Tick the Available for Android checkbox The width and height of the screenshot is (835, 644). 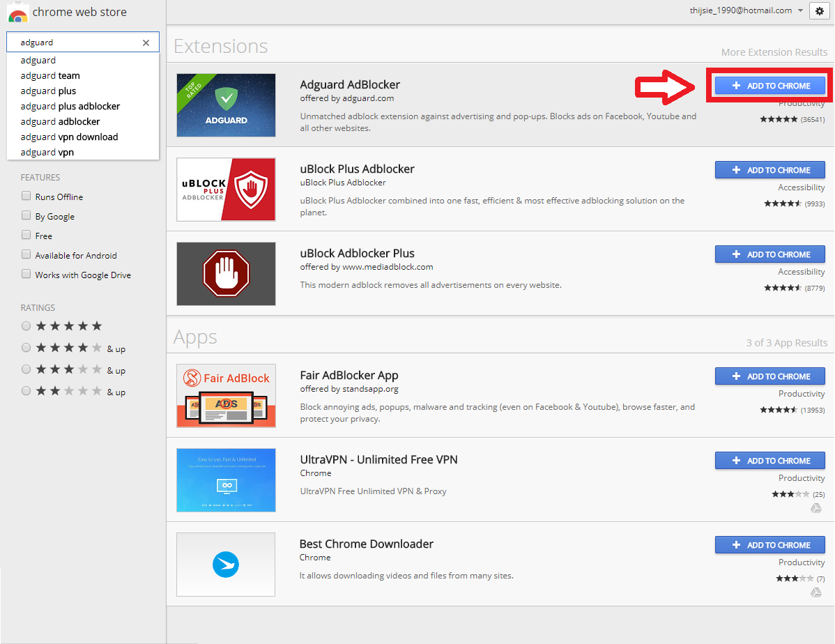point(26,254)
